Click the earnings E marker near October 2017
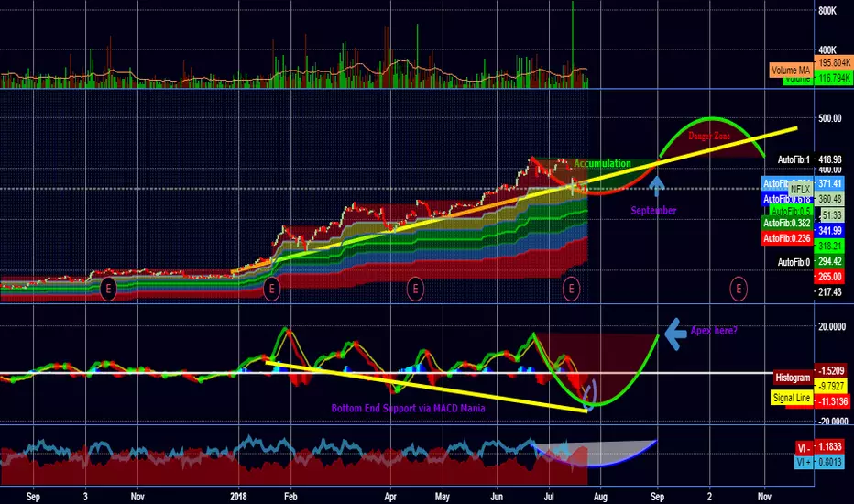The width and height of the screenshot is (854, 504). pos(108,289)
